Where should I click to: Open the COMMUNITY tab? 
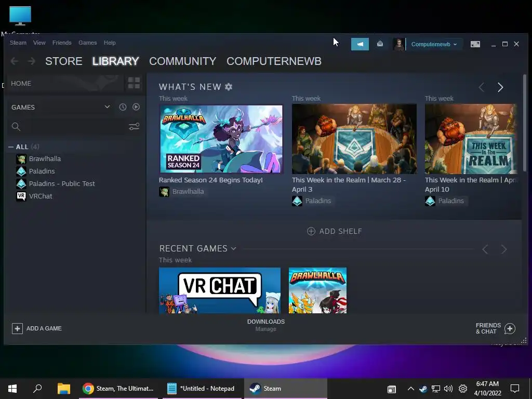point(182,61)
